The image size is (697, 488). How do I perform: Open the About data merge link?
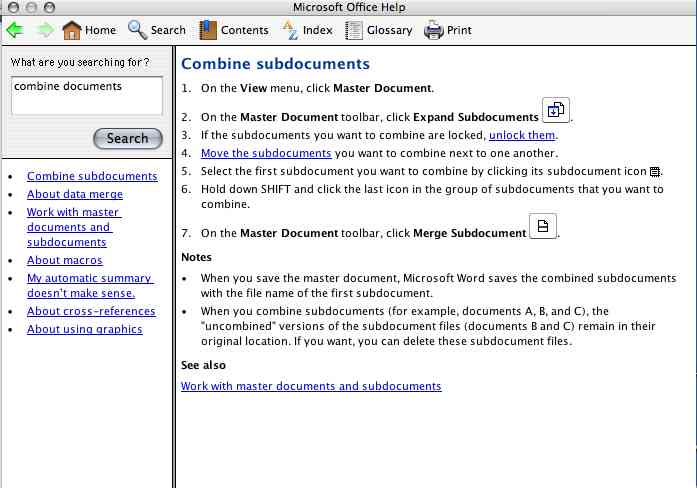(x=75, y=194)
